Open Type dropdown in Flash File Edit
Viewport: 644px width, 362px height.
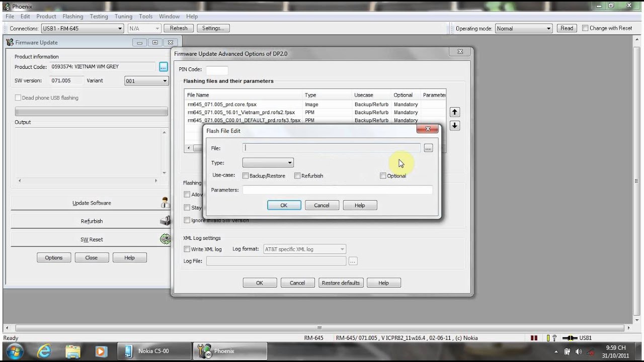[268, 162]
